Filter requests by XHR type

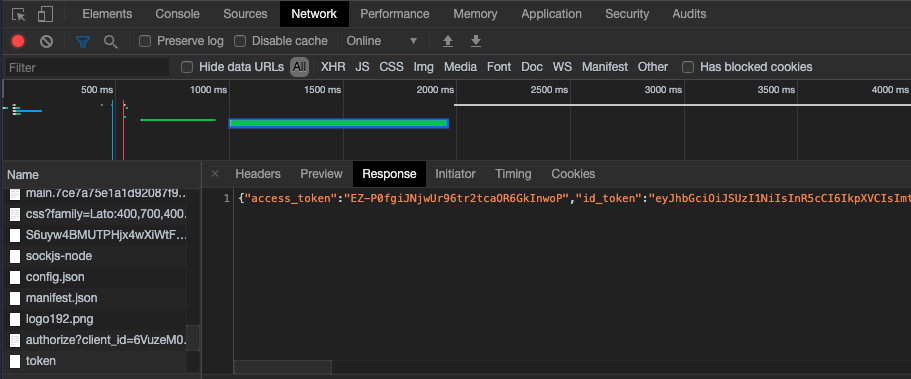pyautogui.click(x=333, y=67)
